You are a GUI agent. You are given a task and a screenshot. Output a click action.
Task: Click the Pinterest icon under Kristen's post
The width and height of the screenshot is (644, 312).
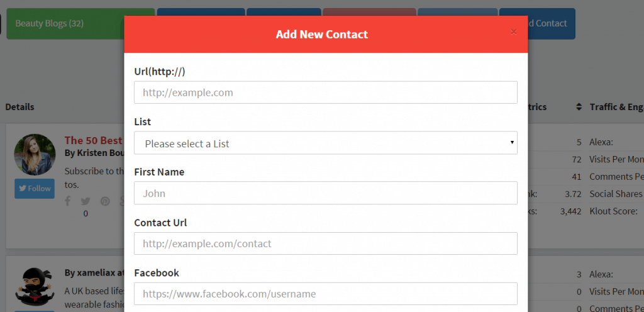[105, 201]
